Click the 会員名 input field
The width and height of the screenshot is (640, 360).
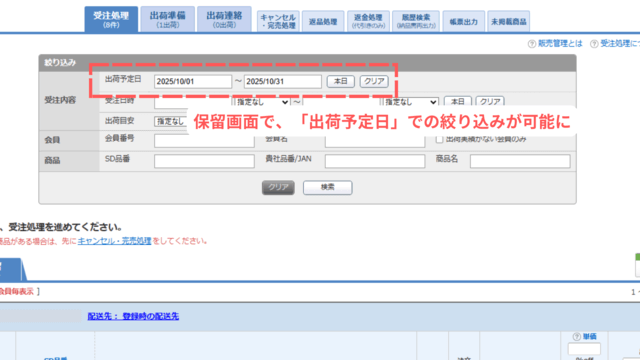[375, 141]
